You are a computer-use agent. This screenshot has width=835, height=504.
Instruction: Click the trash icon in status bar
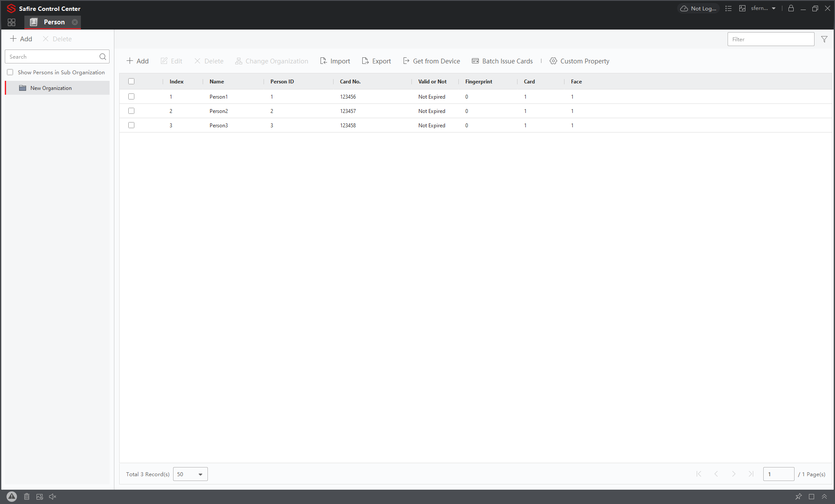(27, 497)
